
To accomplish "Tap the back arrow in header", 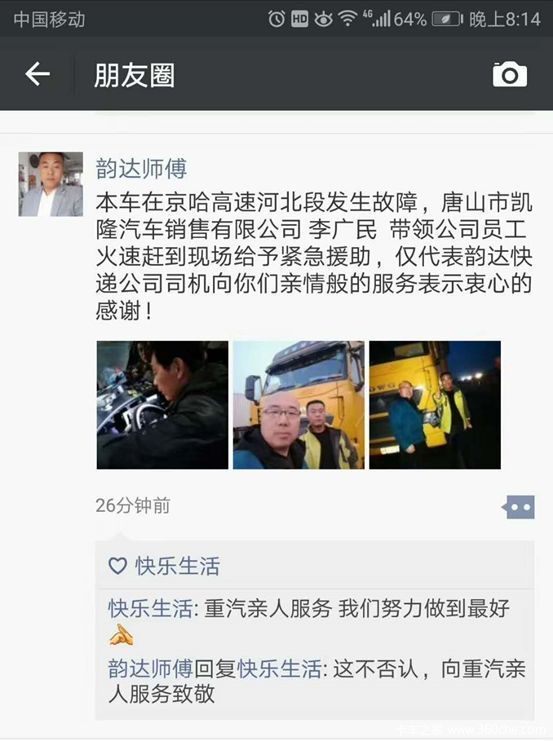I will 37,75.
